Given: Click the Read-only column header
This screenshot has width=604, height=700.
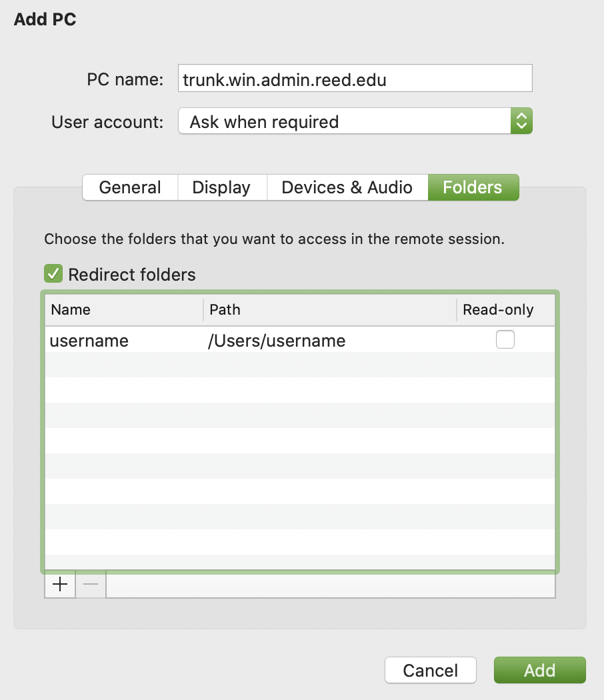Looking at the screenshot, I should [x=505, y=310].
